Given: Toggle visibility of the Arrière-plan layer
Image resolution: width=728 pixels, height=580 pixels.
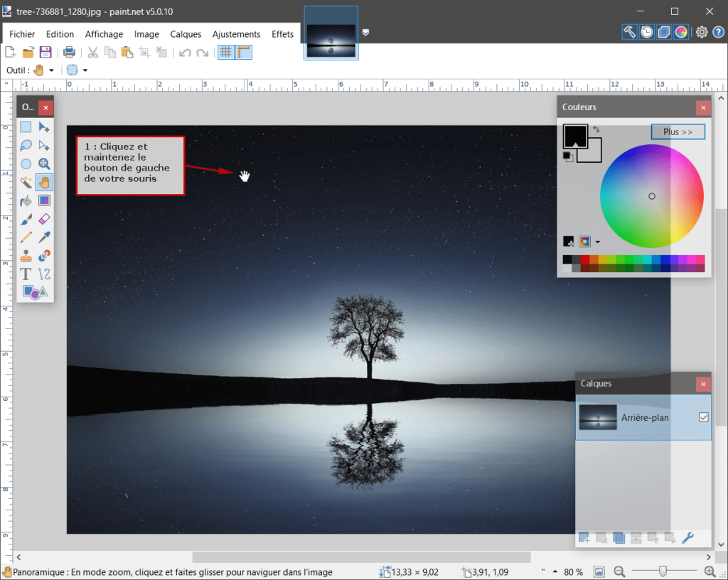Looking at the screenshot, I should pos(704,417).
